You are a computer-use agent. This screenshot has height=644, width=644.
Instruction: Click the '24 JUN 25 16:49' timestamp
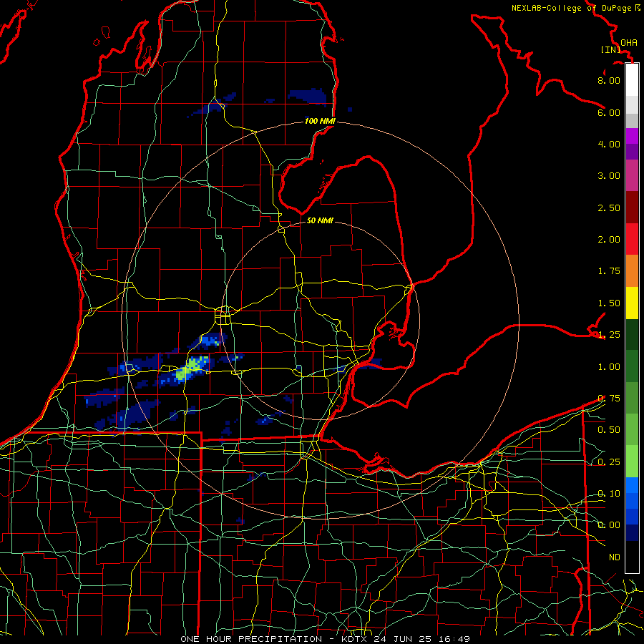tap(421, 639)
